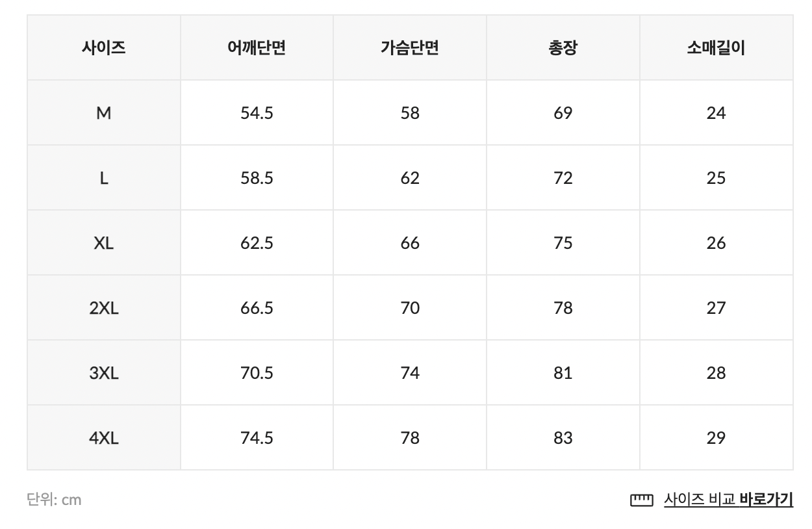Viewport: 812px width, 529px height.
Task: Click the 사이즈 column header
Action: coord(104,48)
